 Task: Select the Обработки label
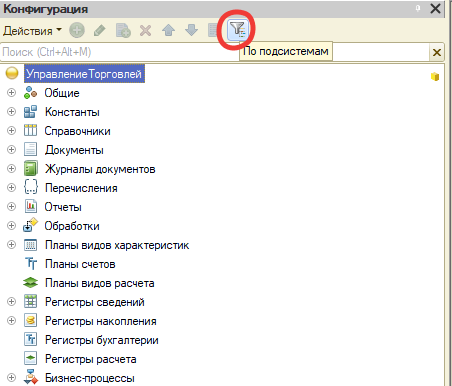click(x=72, y=226)
